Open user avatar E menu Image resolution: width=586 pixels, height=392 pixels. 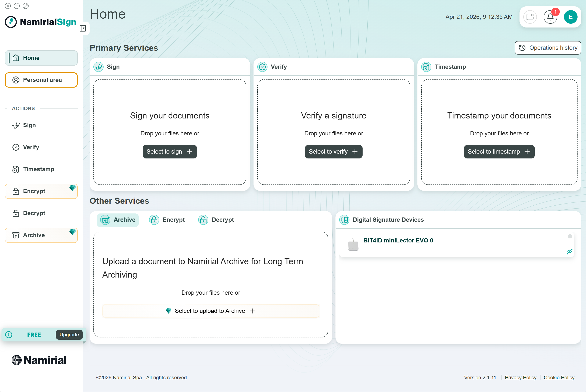[x=571, y=17]
